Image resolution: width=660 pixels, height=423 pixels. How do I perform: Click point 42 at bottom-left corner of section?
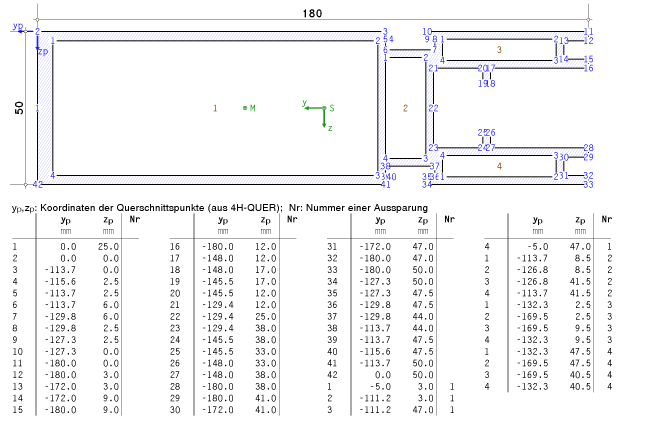pyautogui.click(x=38, y=185)
